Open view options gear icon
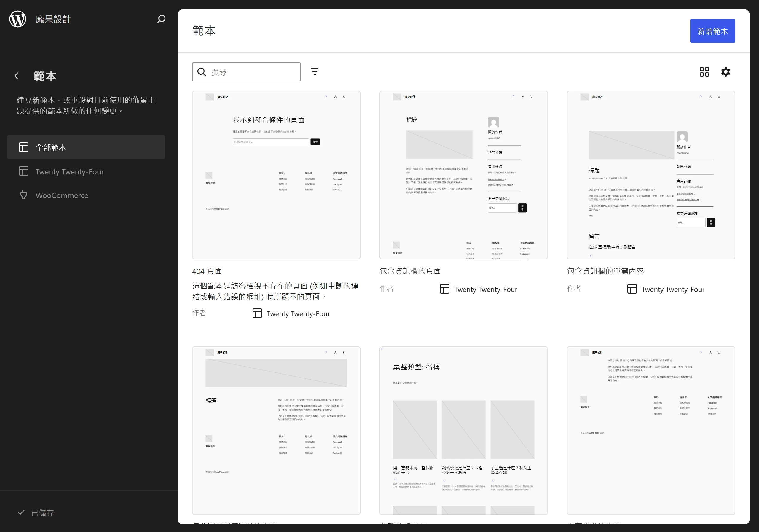759x532 pixels. 725,72
